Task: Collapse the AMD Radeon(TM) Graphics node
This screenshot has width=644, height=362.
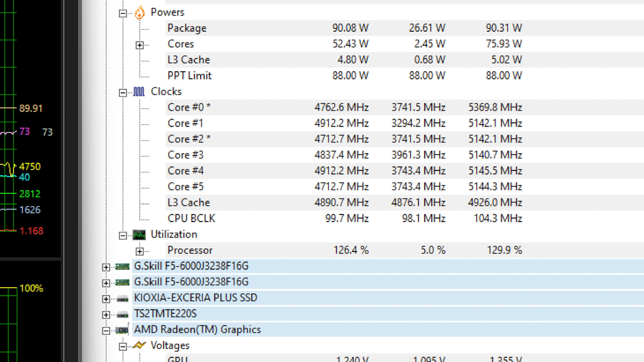Action: (x=106, y=331)
